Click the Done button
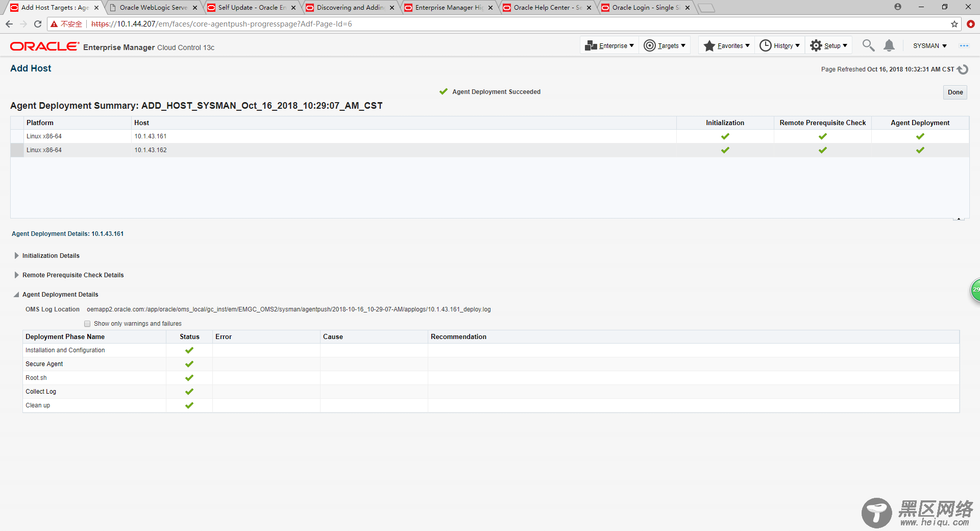 (955, 92)
